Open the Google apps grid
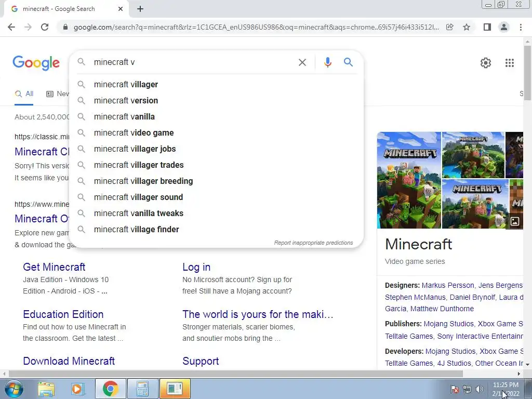The image size is (532, 399). tap(509, 63)
